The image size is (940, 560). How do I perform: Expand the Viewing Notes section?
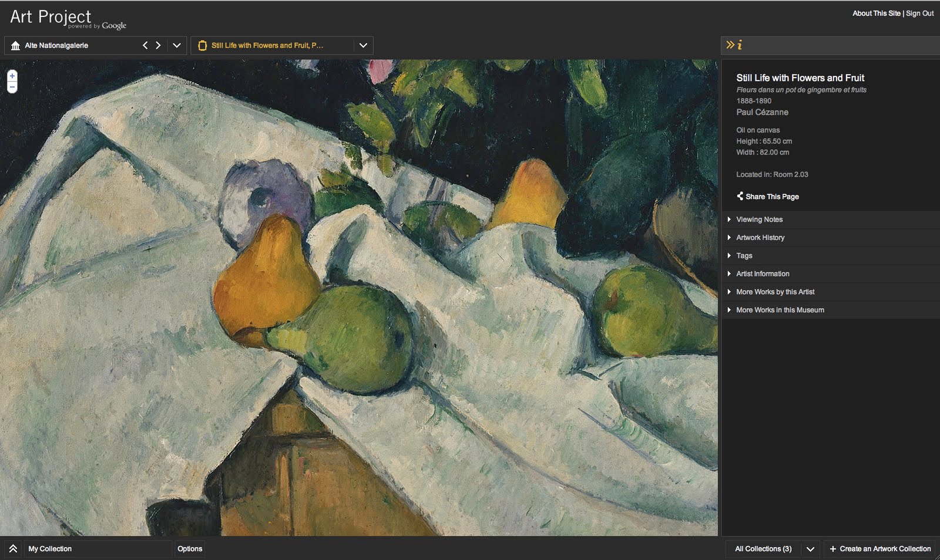pos(831,220)
